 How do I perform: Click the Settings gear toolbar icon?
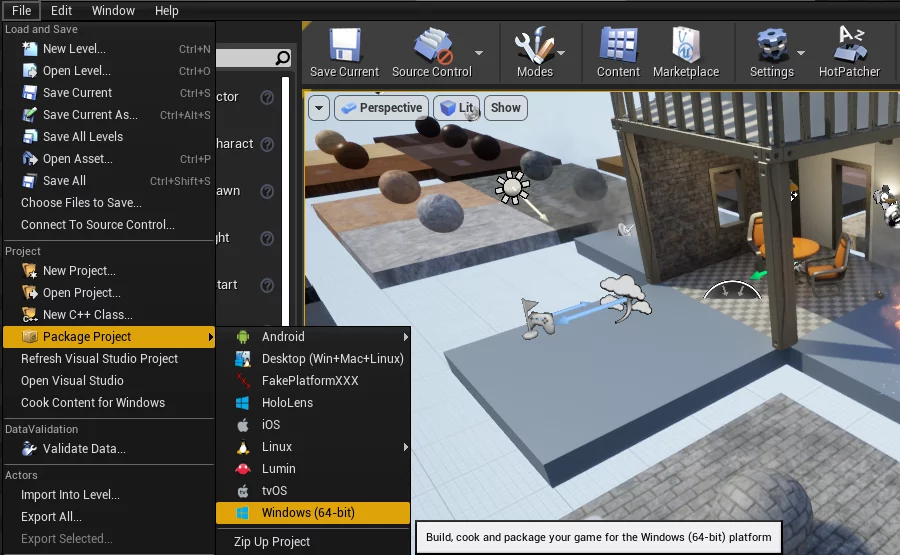pos(770,46)
